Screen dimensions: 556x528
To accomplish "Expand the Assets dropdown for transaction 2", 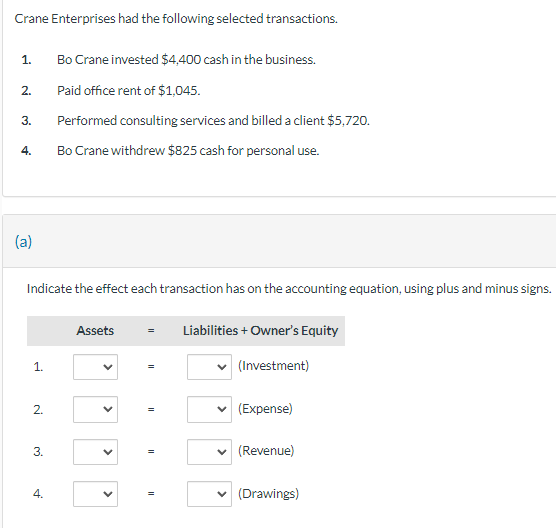I will point(95,409).
